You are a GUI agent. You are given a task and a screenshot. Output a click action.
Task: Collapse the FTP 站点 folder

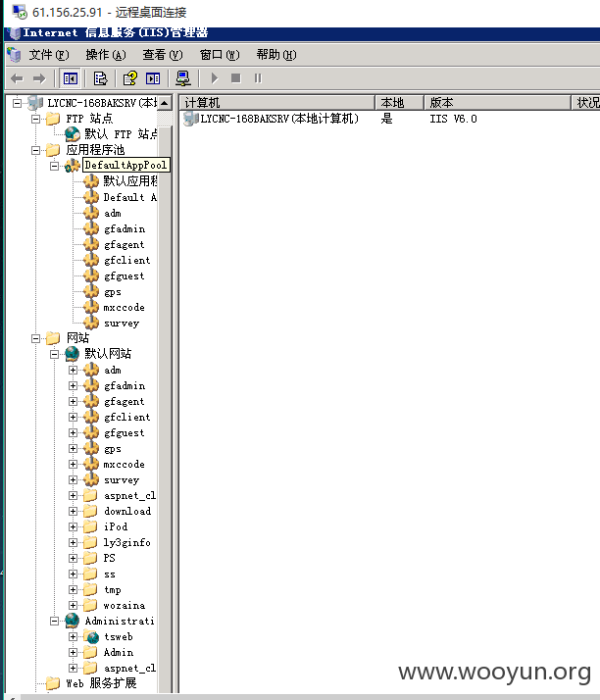coord(35,119)
